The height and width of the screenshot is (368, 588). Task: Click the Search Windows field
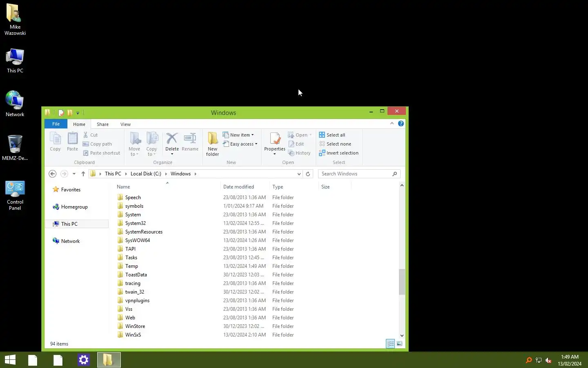point(359,174)
